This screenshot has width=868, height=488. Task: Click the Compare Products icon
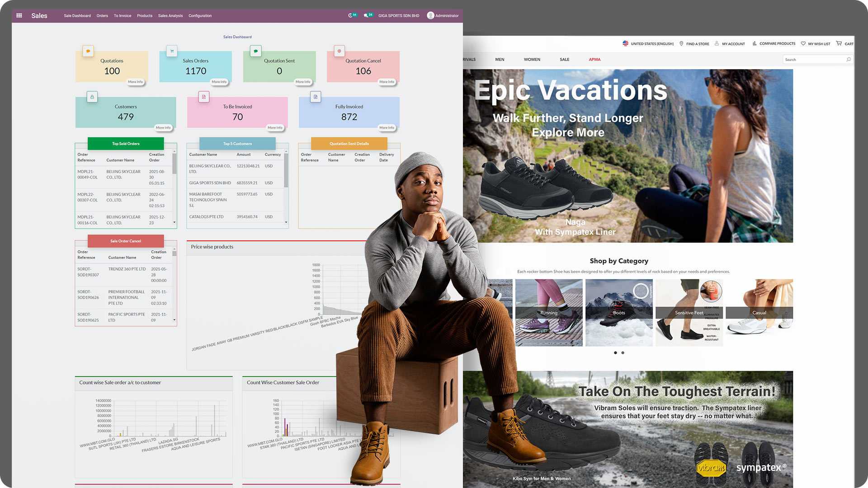tap(754, 43)
